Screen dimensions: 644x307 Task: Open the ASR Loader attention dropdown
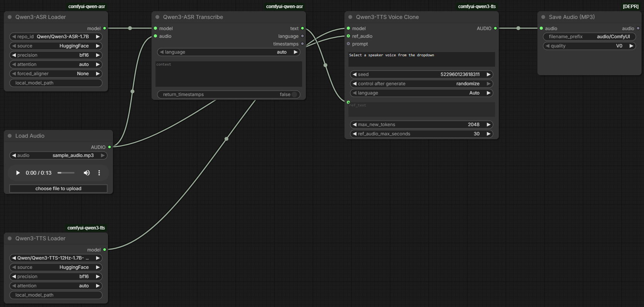pyautogui.click(x=56, y=64)
